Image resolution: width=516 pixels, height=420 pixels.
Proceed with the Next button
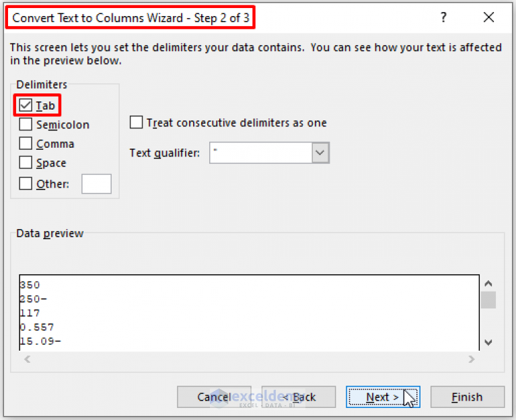pyautogui.click(x=383, y=397)
